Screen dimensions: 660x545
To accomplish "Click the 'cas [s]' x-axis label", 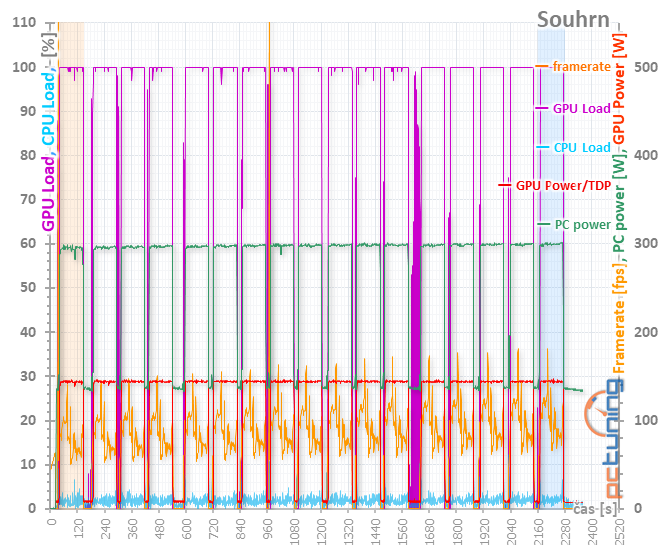I will click(595, 509).
